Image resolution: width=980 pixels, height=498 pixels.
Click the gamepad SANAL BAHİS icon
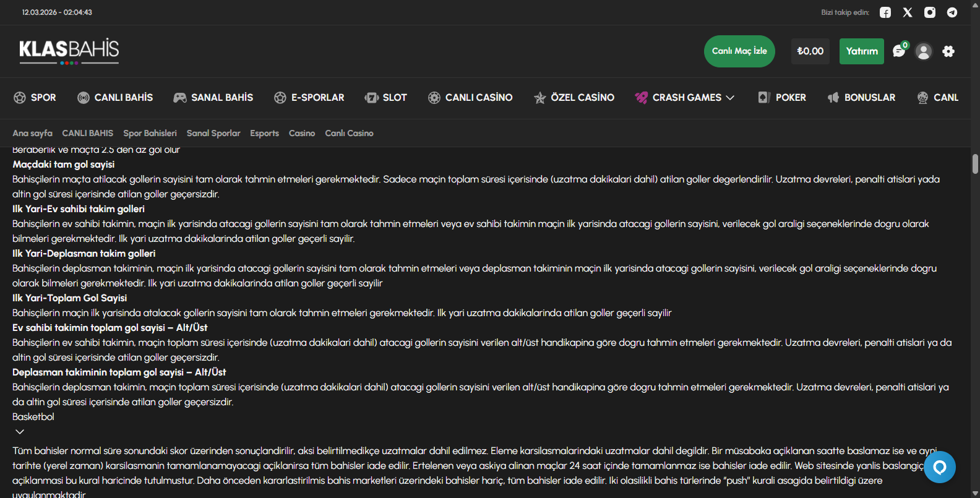[180, 98]
